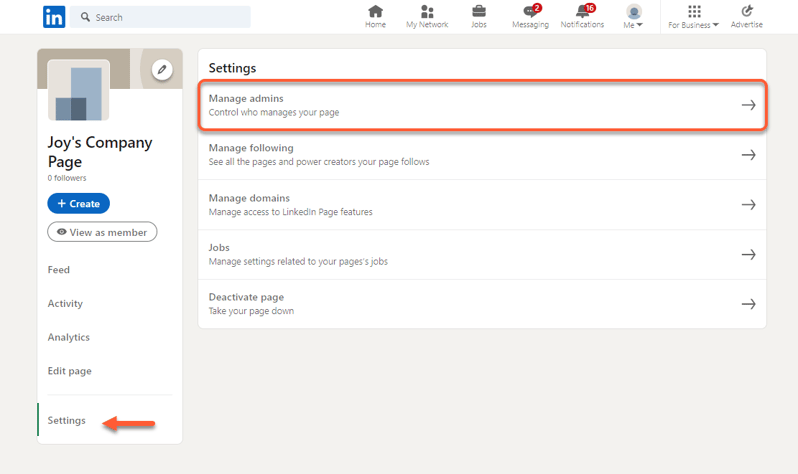
Task: Select Analytics in page sidebar
Action: pyautogui.click(x=69, y=337)
